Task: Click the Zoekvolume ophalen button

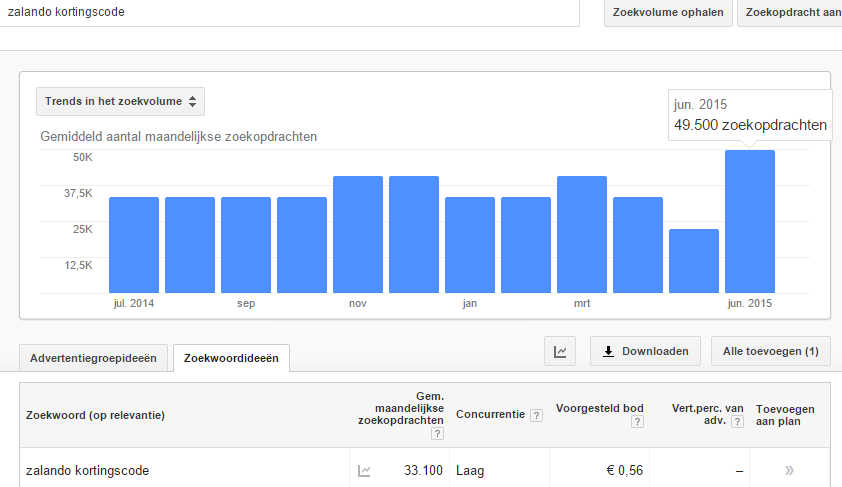Action: click(668, 12)
